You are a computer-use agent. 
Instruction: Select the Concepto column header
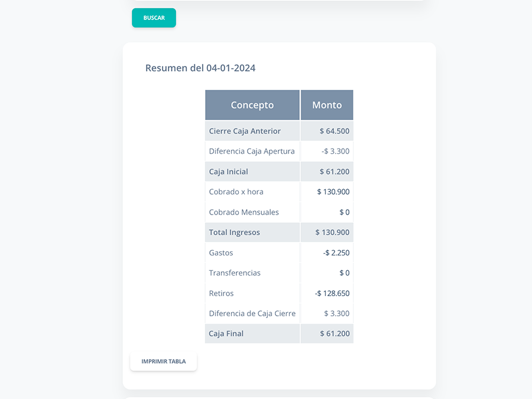click(x=252, y=105)
